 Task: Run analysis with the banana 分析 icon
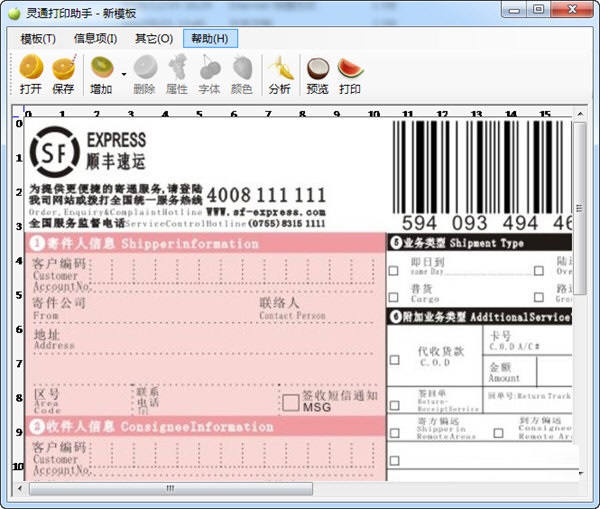(x=280, y=74)
